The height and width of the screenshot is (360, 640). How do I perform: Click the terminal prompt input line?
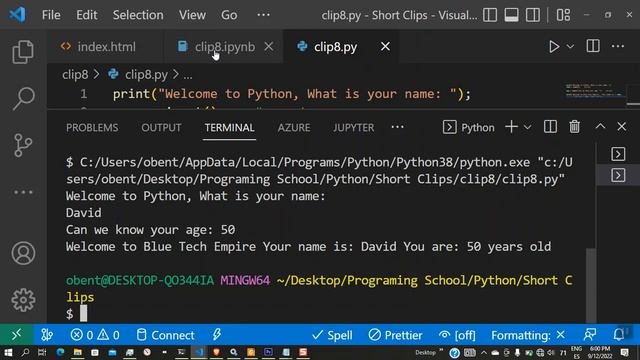click(x=76, y=313)
